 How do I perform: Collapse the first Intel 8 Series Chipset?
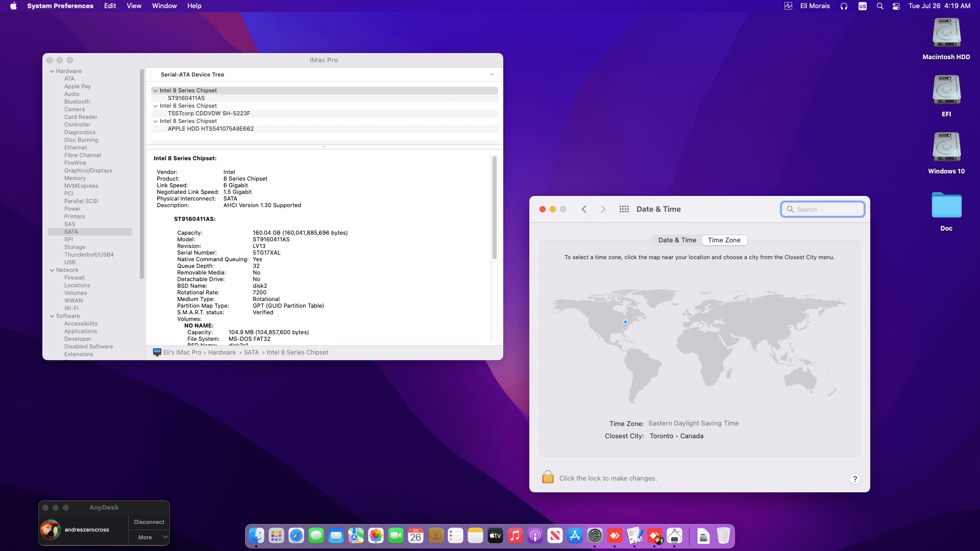[156, 91]
